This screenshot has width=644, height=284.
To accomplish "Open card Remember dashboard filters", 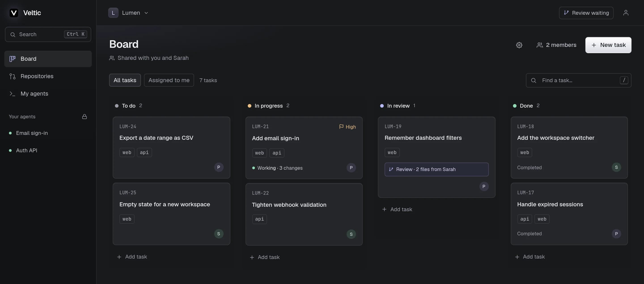I will point(436,157).
